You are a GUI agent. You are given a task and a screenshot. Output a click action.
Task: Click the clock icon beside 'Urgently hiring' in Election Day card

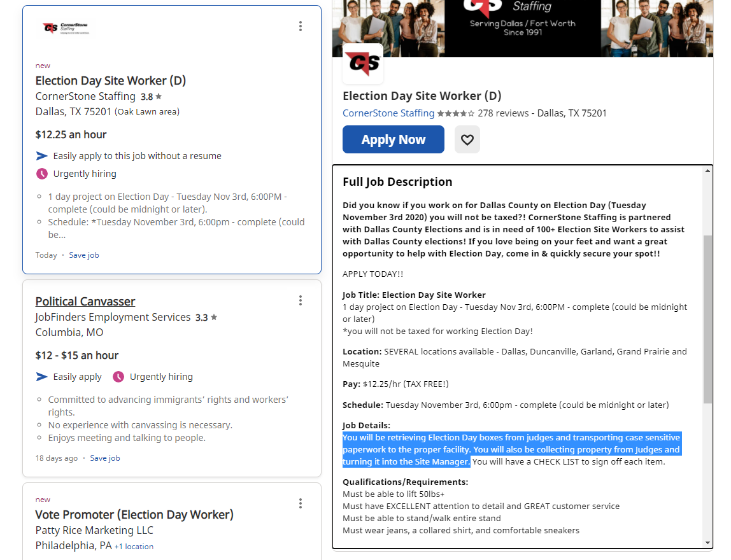coord(42,174)
